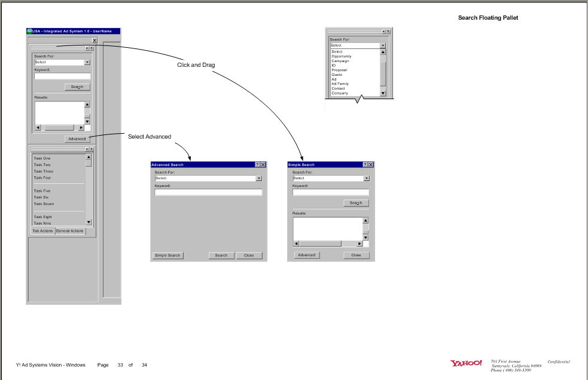The width and height of the screenshot is (588, 380).
Task: Switch to the Tab Actions tab
Action: 42,230
